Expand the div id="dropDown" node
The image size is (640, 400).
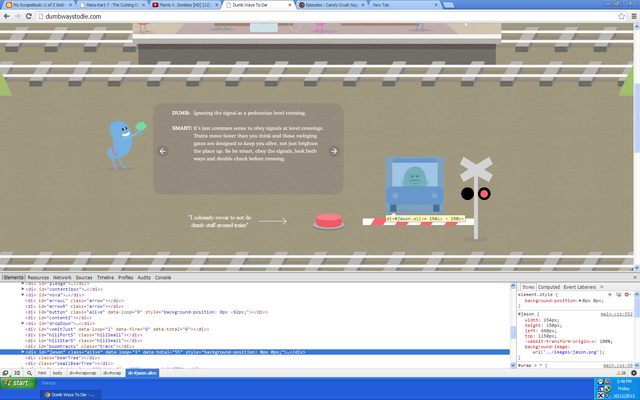(x=23, y=323)
